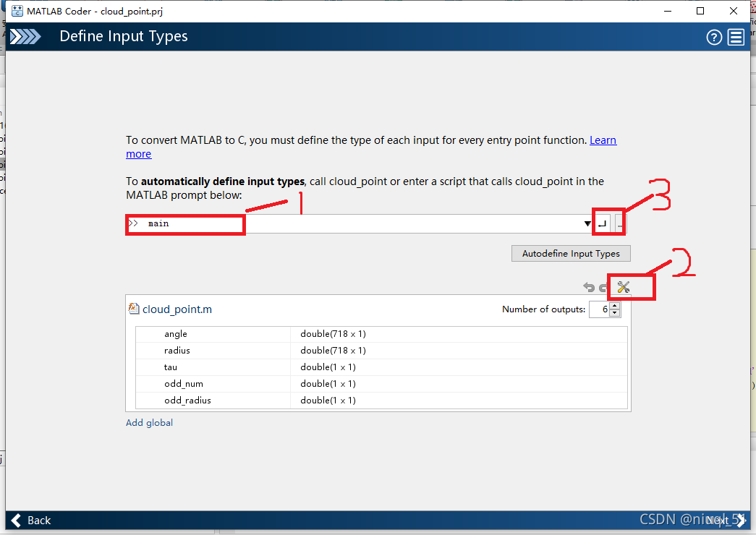Select the angle input name

(x=176, y=334)
